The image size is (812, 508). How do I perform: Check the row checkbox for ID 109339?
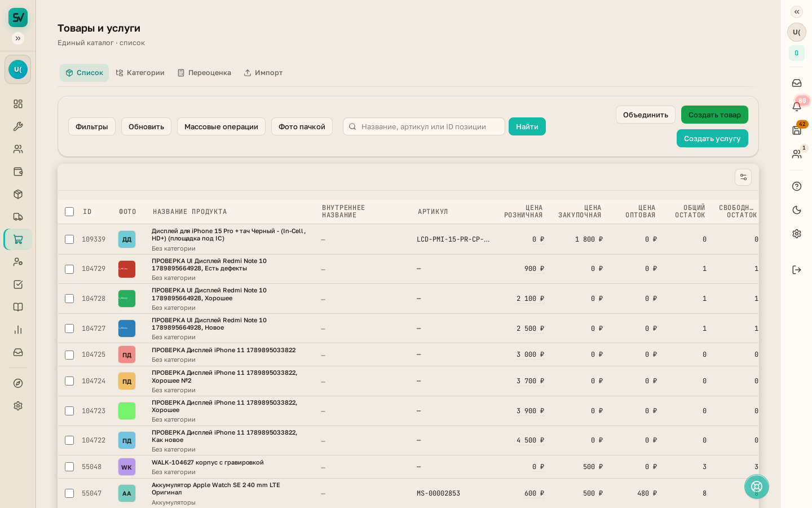(x=69, y=239)
